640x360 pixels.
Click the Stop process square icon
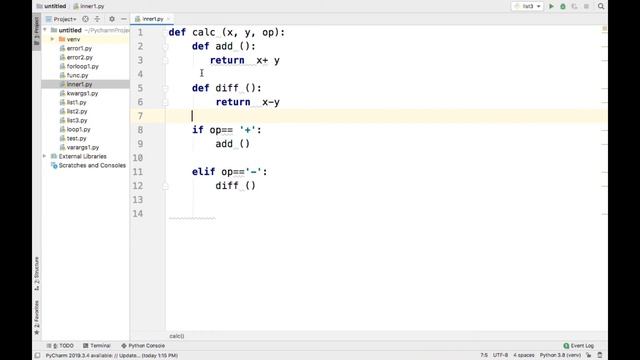(586, 7)
